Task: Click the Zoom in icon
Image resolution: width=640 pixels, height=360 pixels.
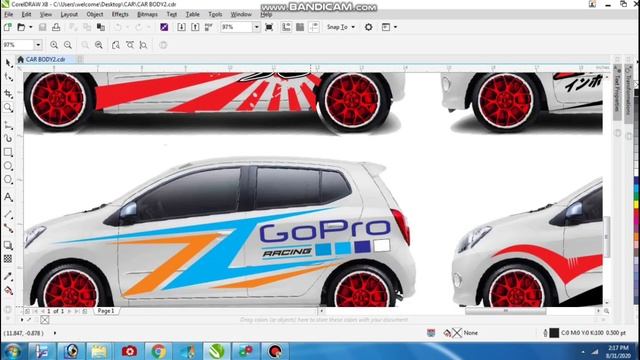Action: (54, 45)
